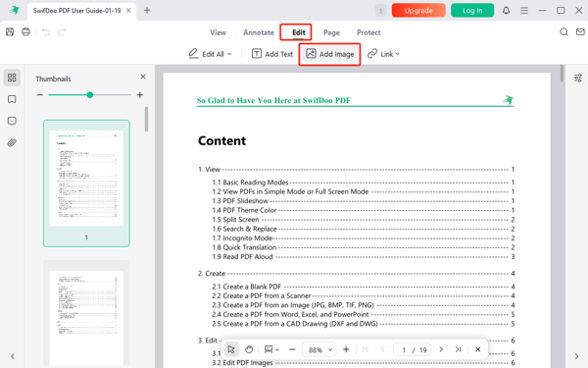Close the SwifDoo PDF User Guide tab
Image resolution: width=588 pixels, height=368 pixels.
coord(128,11)
